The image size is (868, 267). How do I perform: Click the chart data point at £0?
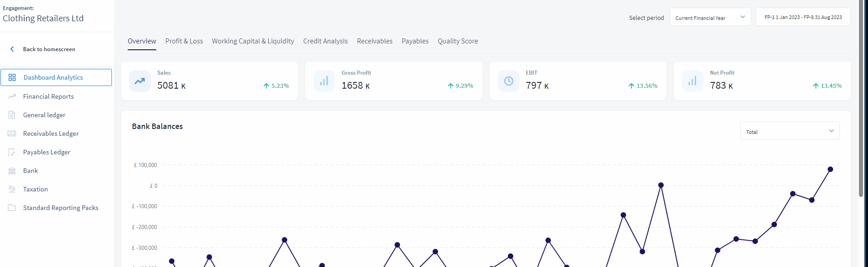coord(661,185)
